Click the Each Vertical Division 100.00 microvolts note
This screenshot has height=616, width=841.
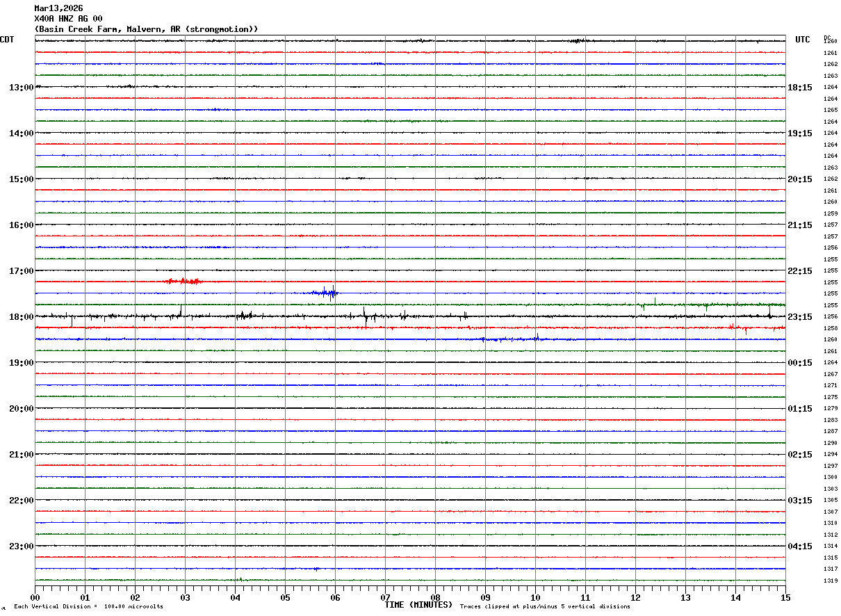click(88, 607)
